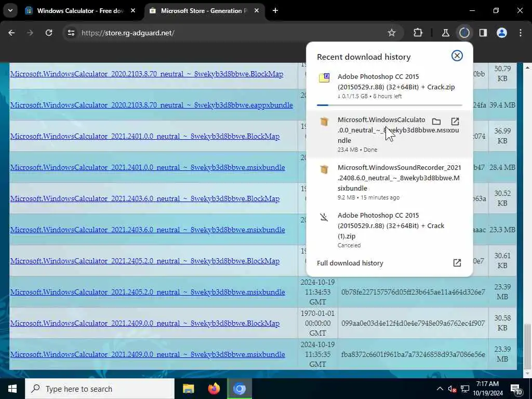Open Chrome three-dot menu
532x399 pixels.
pos(521,33)
